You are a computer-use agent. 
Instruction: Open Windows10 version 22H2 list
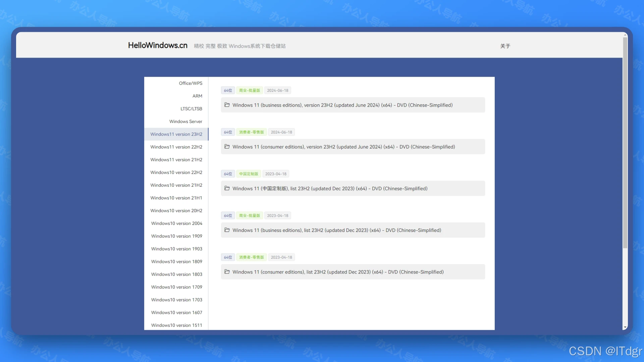[176, 172]
